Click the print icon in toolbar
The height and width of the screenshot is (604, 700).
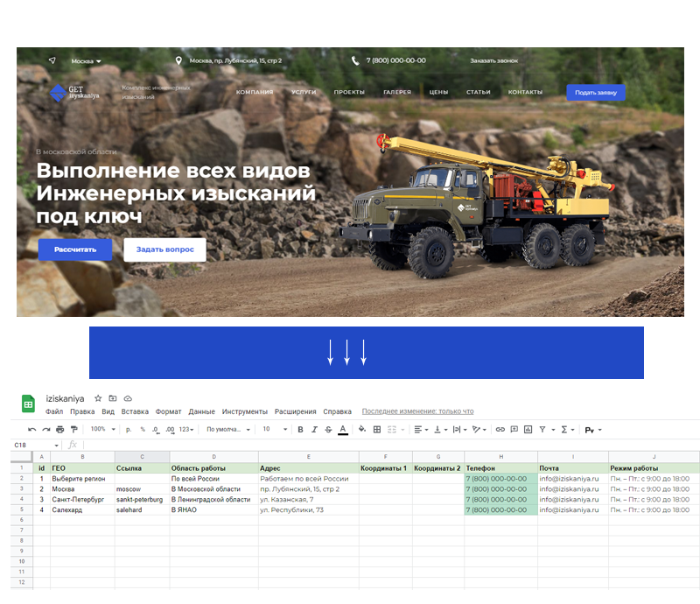[59, 430]
